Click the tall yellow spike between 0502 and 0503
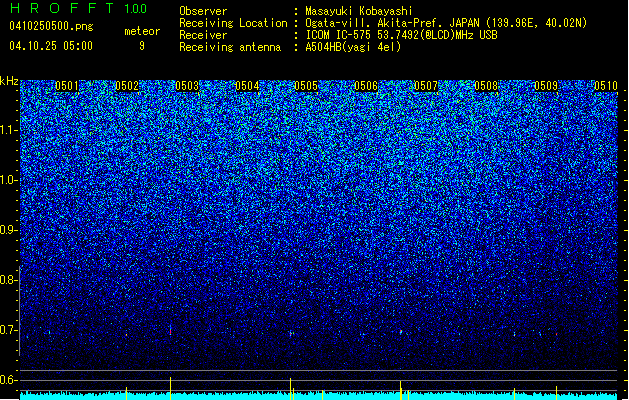 pos(170,388)
